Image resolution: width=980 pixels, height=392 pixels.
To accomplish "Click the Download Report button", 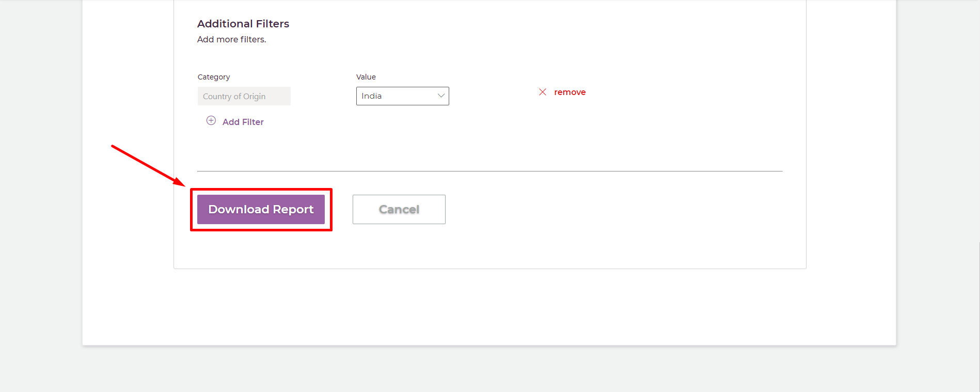I will point(261,209).
